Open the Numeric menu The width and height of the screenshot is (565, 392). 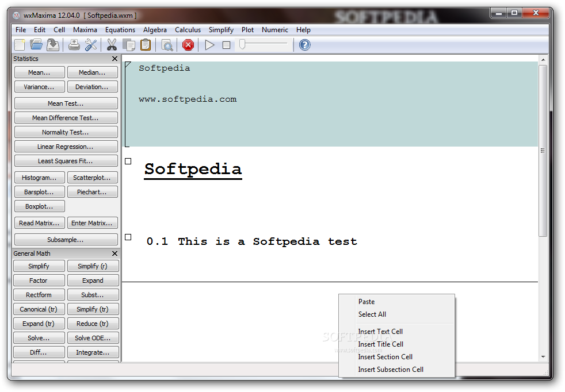click(x=275, y=30)
